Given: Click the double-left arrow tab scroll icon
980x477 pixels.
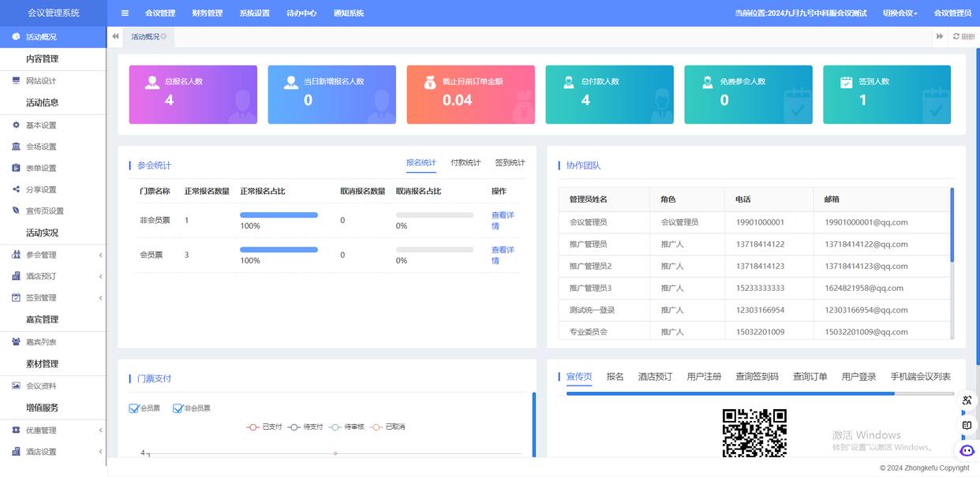Looking at the screenshot, I should coord(116,36).
